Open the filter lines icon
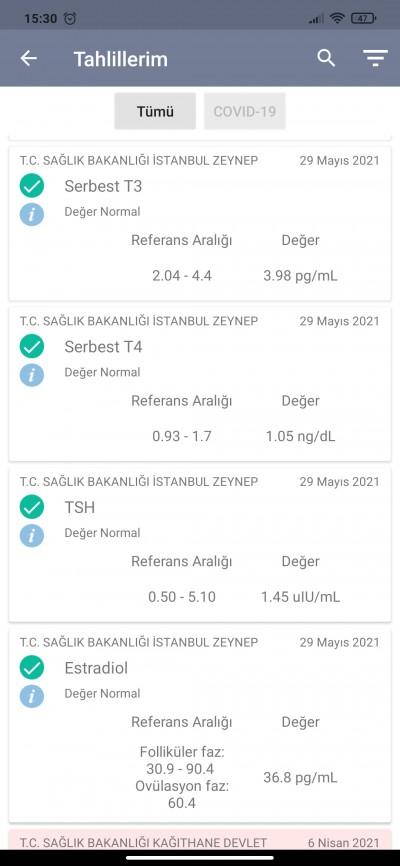The image size is (400, 866). [375, 58]
